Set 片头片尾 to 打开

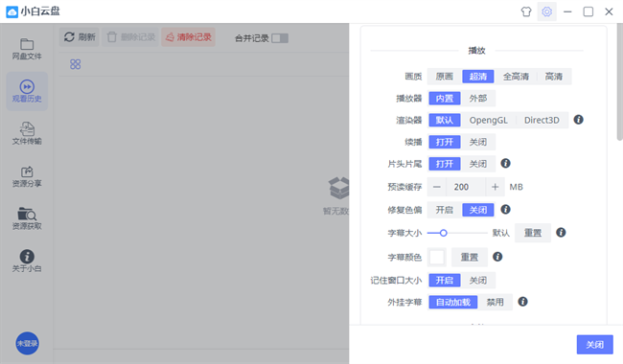445,164
